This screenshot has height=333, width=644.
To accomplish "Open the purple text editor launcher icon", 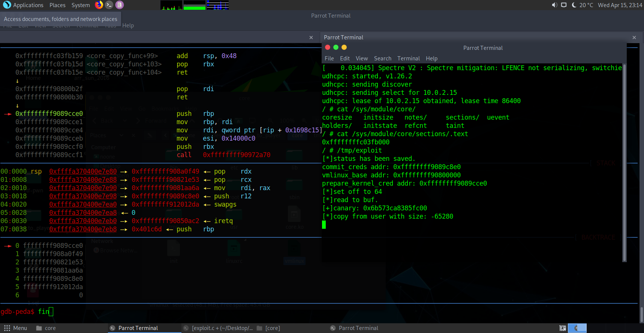I will tap(119, 5).
